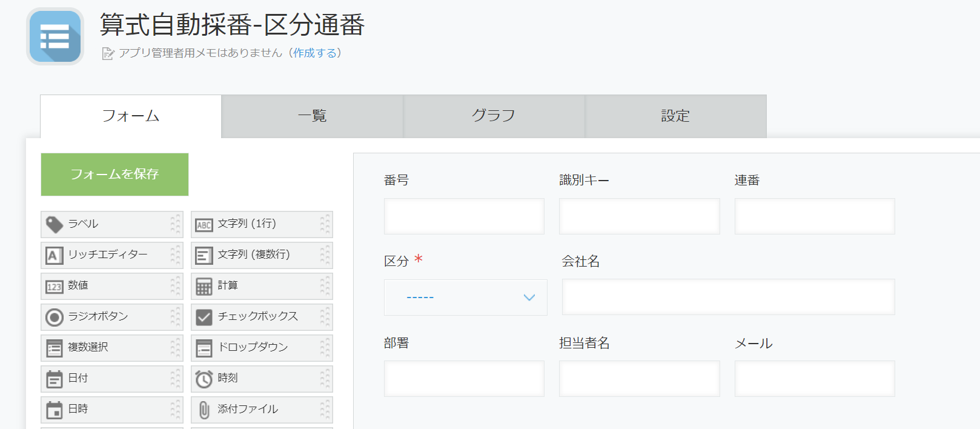Click the memo pencil icon under the title
Viewport: 980px width, 429px height.
[108, 54]
